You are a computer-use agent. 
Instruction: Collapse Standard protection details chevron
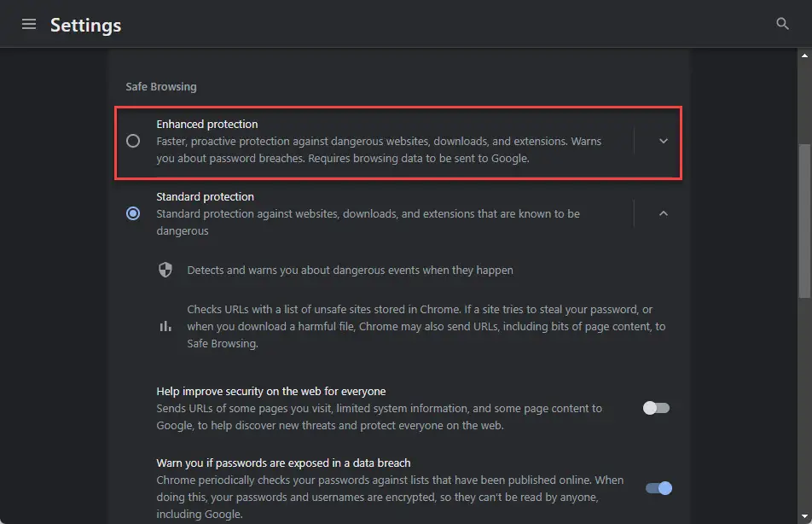pyautogui.click(x=664, y=213)
